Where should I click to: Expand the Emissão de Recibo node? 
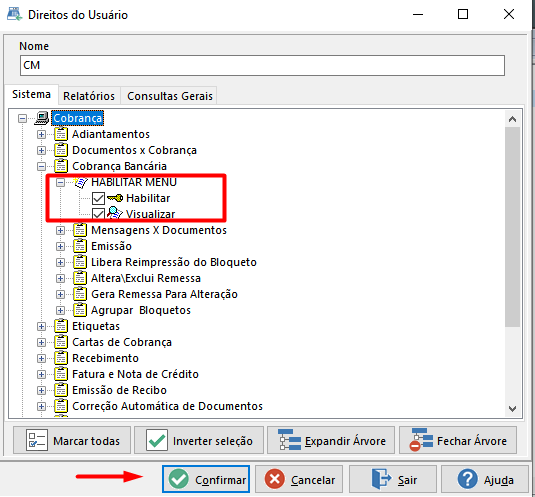click(x=41, y=391)
